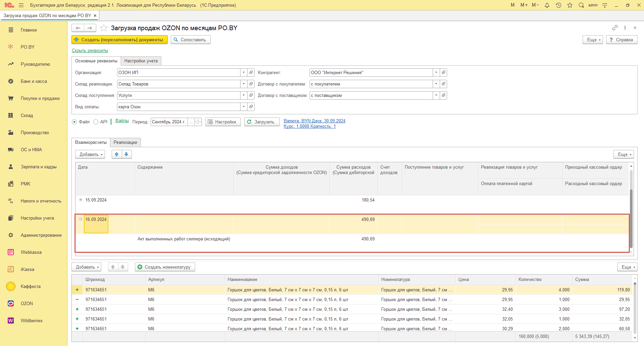
Task: Open the Организация dropdown list
Action: pos(244,72)
